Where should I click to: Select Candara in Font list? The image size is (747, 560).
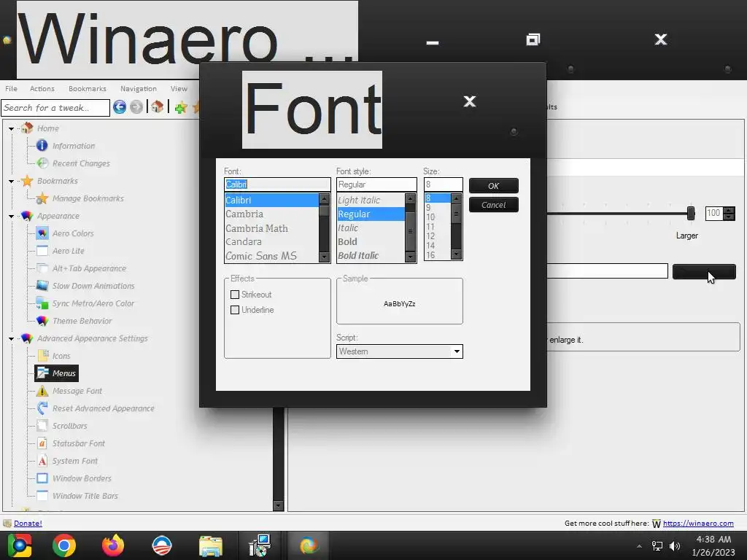[244, 242]
